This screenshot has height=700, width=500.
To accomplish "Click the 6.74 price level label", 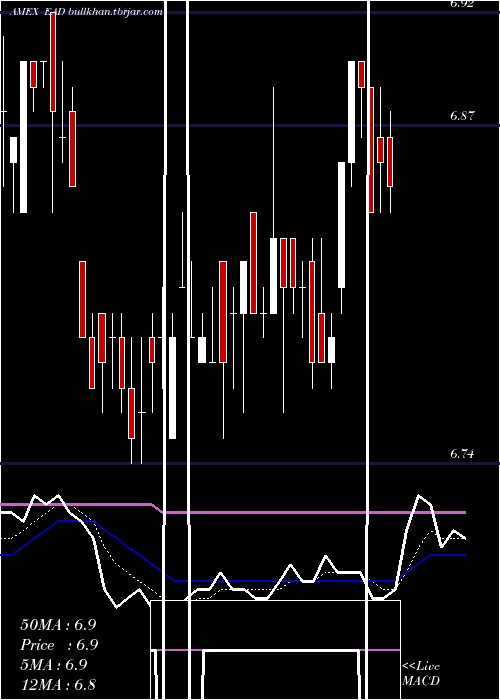I will tap(462, 454).
